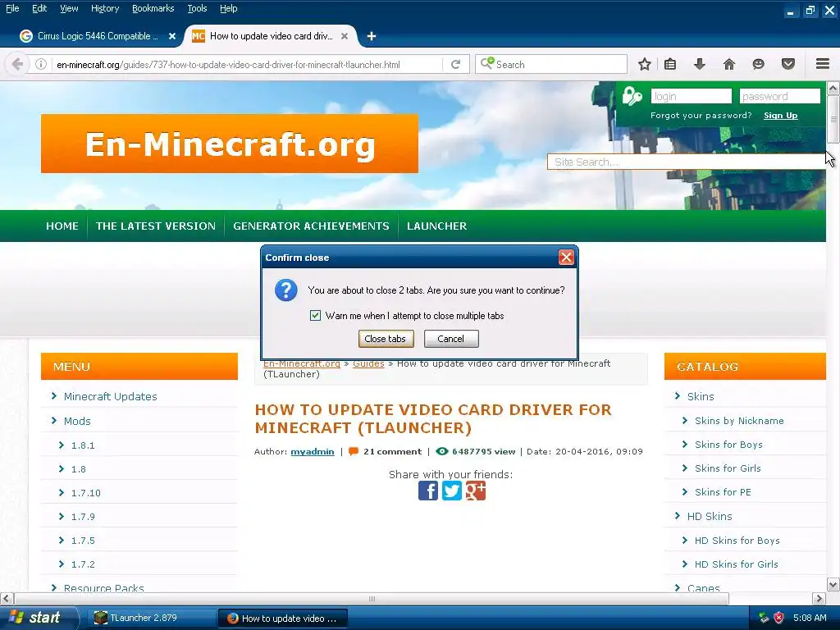The height and width of the screenshot is (630, 840).
Task: Click the back navigation arrow
Action: [17, 64]
